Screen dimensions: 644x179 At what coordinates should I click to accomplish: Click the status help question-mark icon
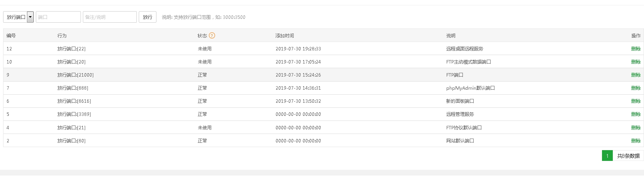click(212, 35)
